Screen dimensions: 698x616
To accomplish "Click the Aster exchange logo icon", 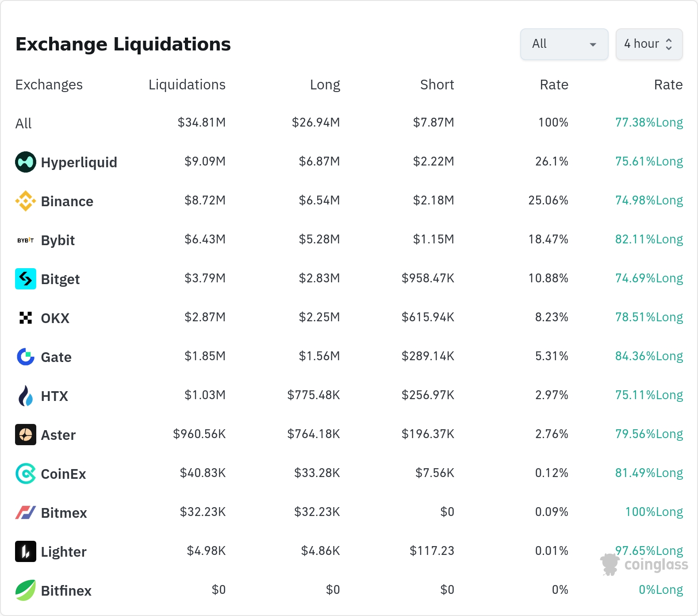I will 26,435.
